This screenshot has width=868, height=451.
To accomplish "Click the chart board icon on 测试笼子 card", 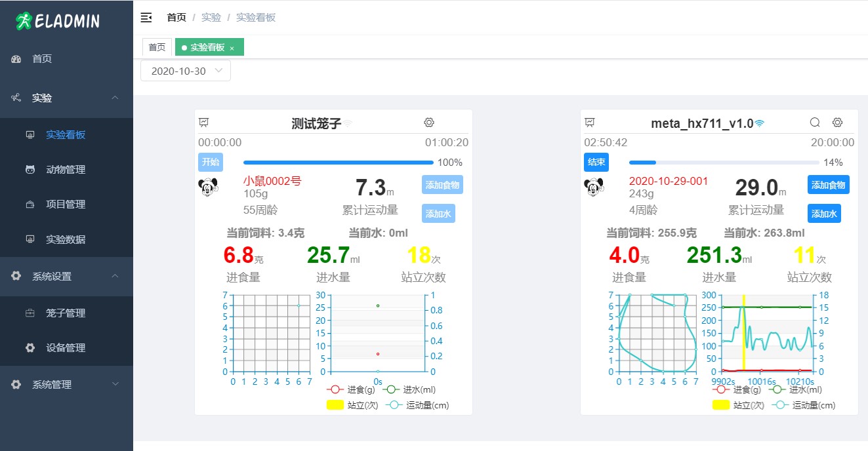I will (x=204, y=123).
